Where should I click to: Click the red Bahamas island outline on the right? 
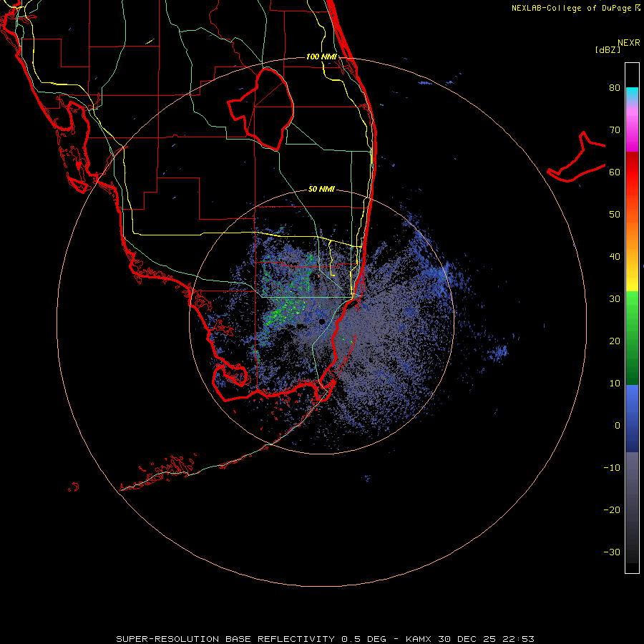point(577,157)
